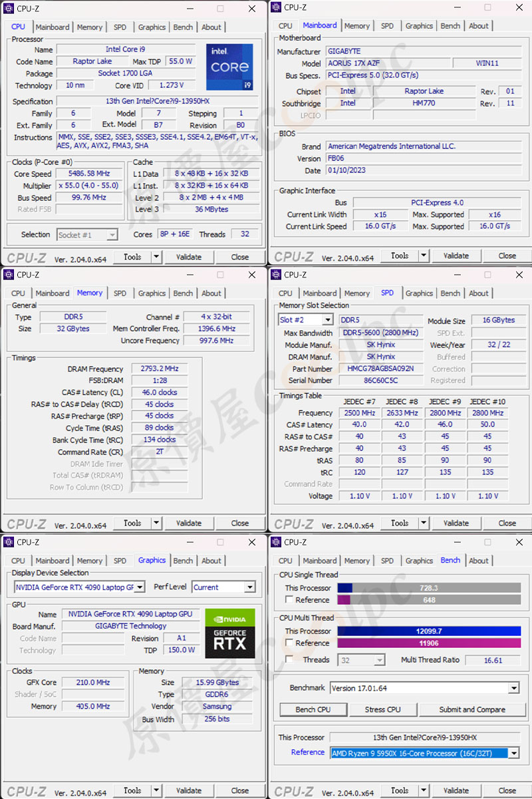Viewport: 532px width, 799px height.
Task: Click CPU-Z title icon in the Graphics tab window
Action: (x=9, y=542)
